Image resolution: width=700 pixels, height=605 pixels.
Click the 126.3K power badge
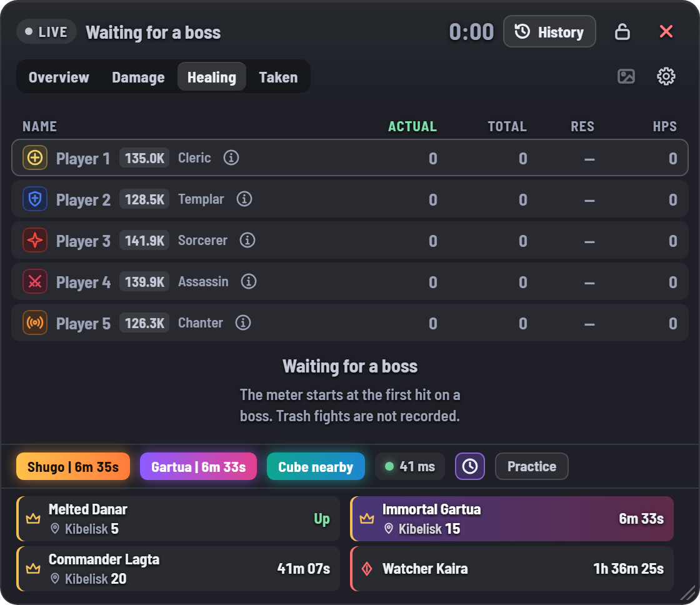pyautogui.click(x=144, y=323)
